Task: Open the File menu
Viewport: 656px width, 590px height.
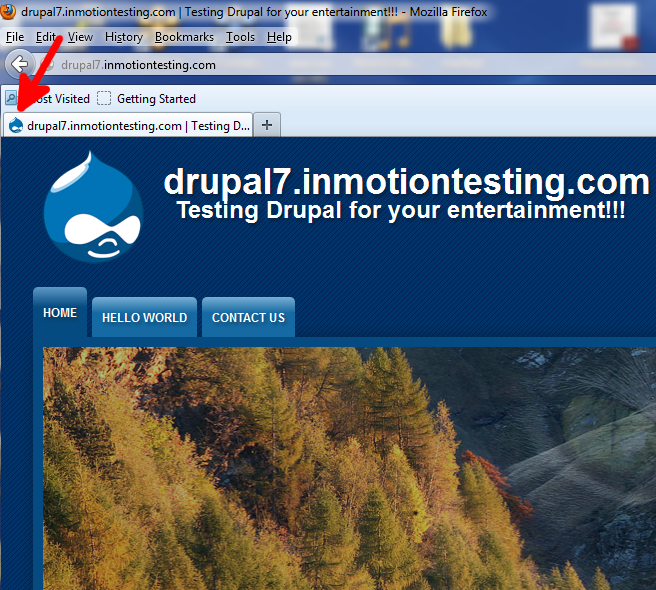Action: pos(15,37)
